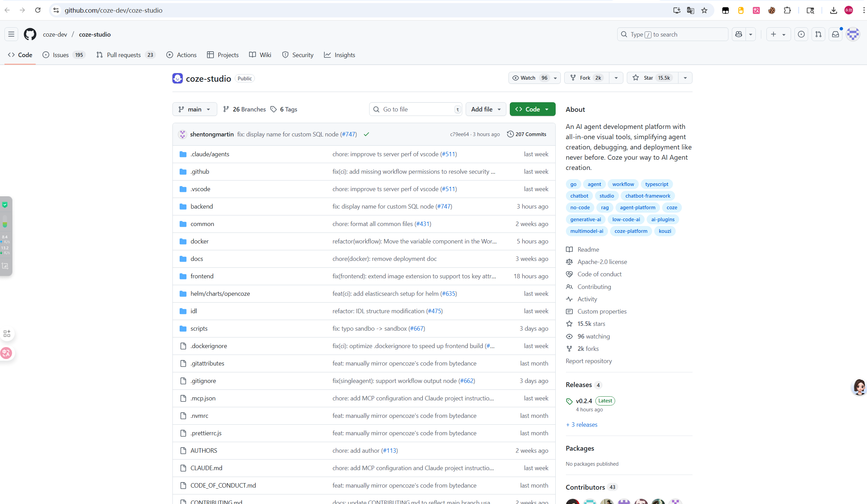Open the notifications inbox icon
Image resolution: width=867 pixels, height=504 pixels.
(x=835, y=35)
